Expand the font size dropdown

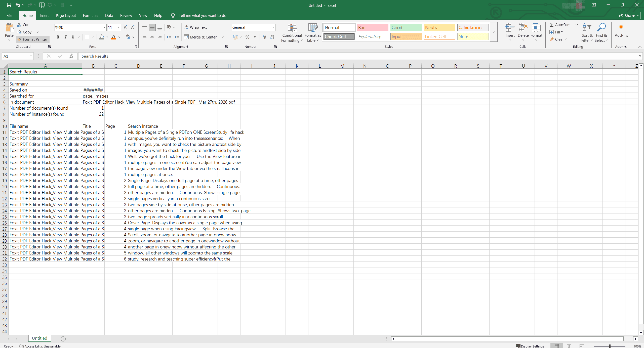[x=119, y=27]
